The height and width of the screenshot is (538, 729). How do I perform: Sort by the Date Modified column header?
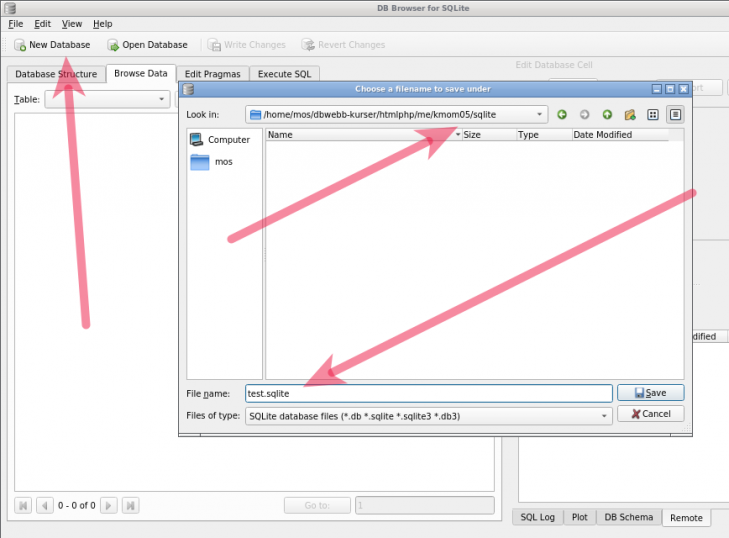point(620,135)
